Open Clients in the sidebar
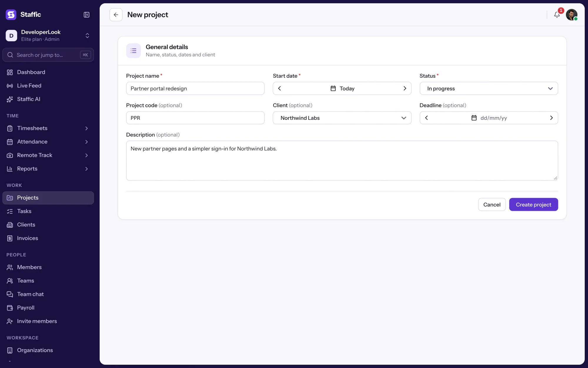This screenshot has height=368, width=588. pyautogui.click(x=48, y=225)
